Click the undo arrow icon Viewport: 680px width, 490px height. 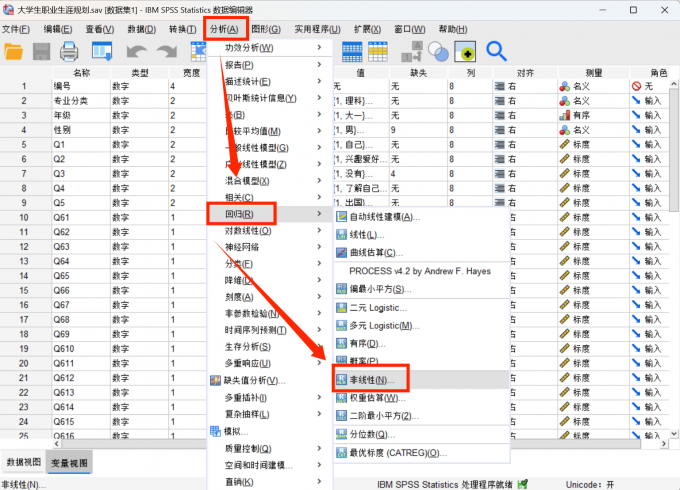tap(137, 52)
